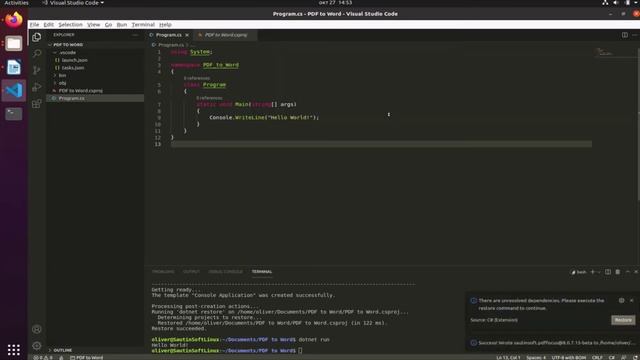Collapse the .vscode folder
This screenshot has width=640, height=360.
[x=95, y=52]
